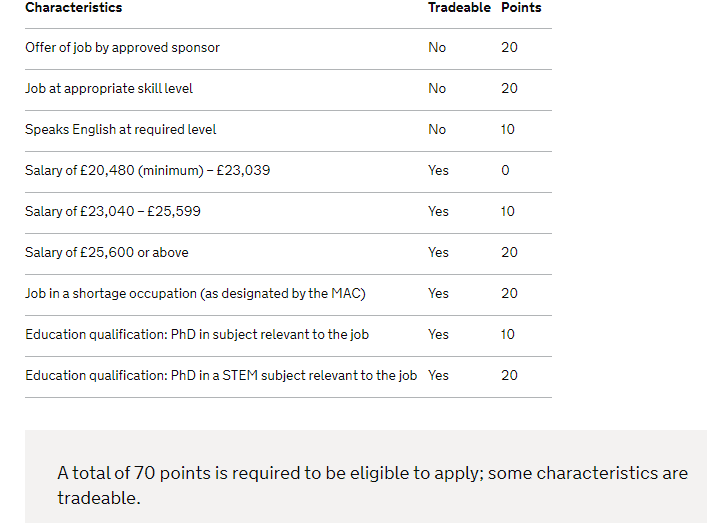This screenshot has width=707, height=523.
Task: Click the minimum salary £20,480 – £23,039 row
Action: 289,172
